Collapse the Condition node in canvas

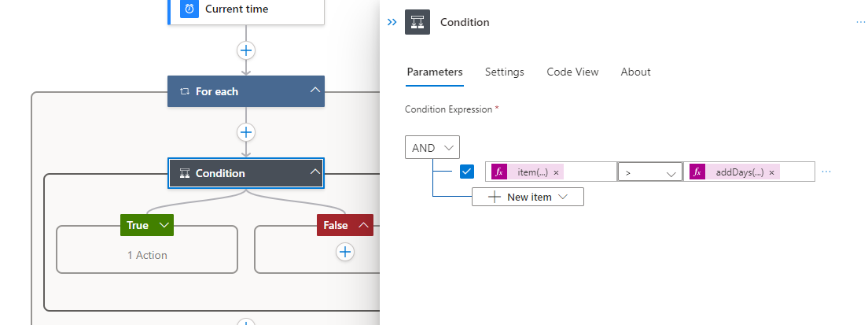click(x=315, y=172)
